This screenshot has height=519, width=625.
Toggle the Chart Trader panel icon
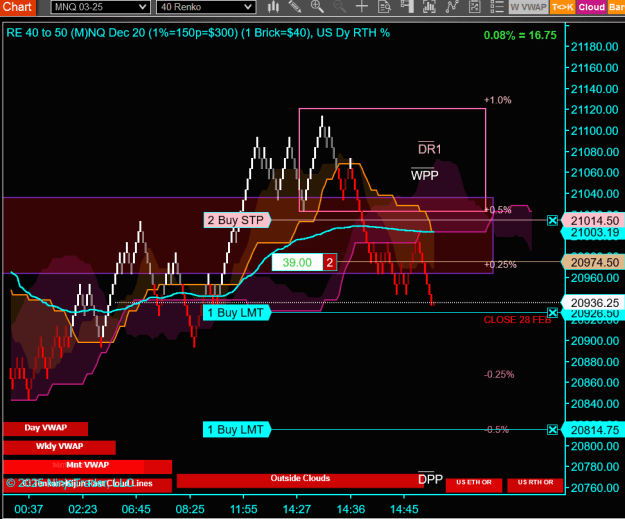(407, 7)
